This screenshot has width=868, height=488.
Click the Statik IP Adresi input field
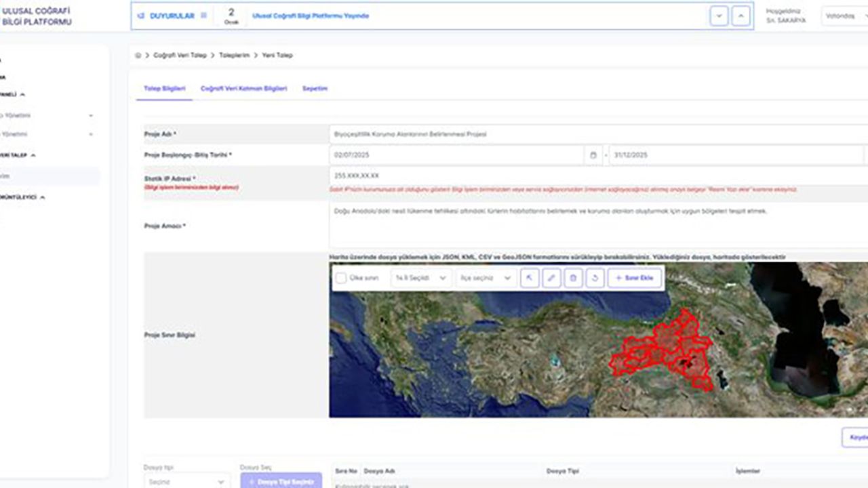pos(598,176)
